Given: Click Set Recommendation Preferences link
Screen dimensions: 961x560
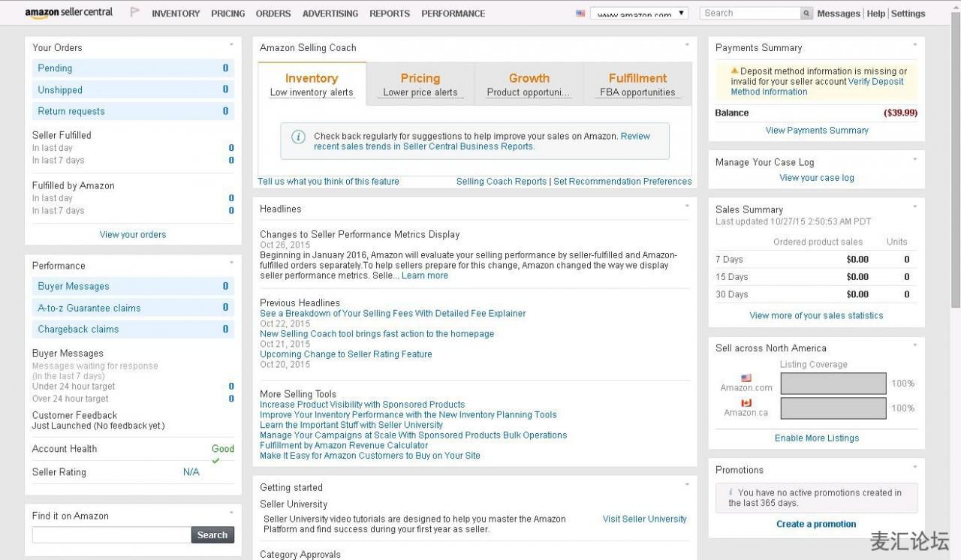Looking at the screenshot, I should tap(622, 182).
